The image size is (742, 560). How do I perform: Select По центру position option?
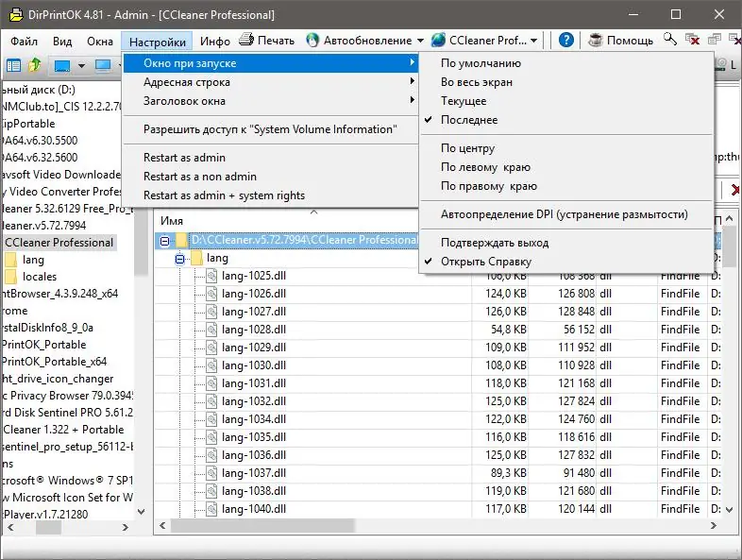pos(566,148)
